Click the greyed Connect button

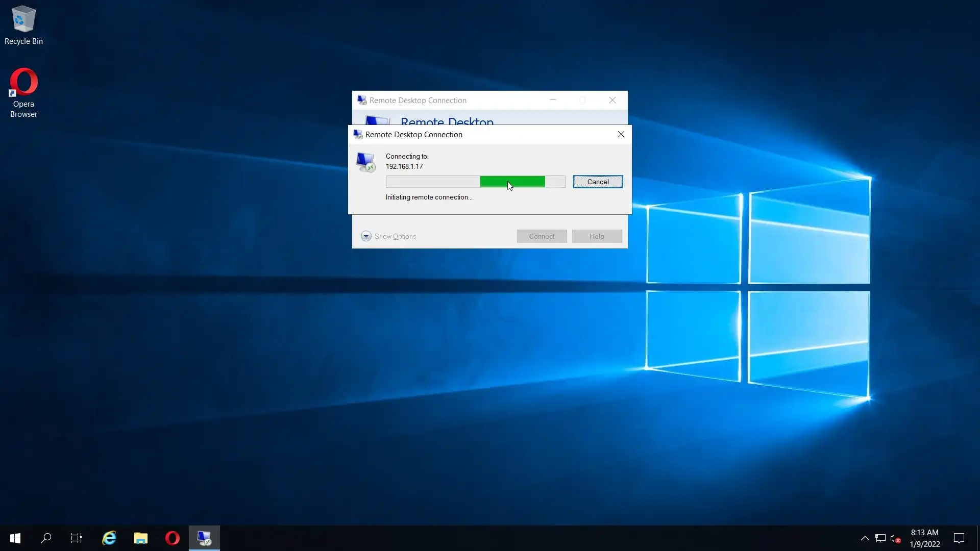[542, 236]
